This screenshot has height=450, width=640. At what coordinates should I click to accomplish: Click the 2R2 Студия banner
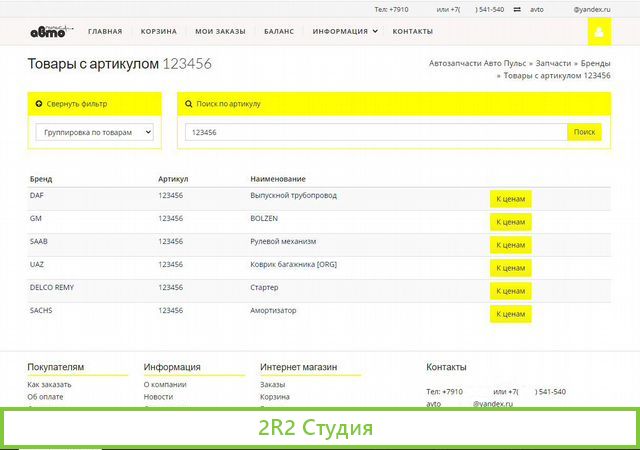coord(318,428)
